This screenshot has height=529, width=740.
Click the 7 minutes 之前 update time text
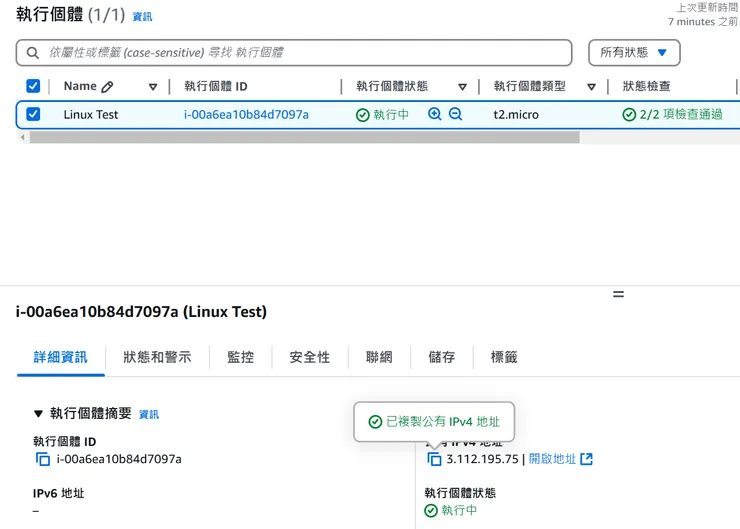pos(702,22)
